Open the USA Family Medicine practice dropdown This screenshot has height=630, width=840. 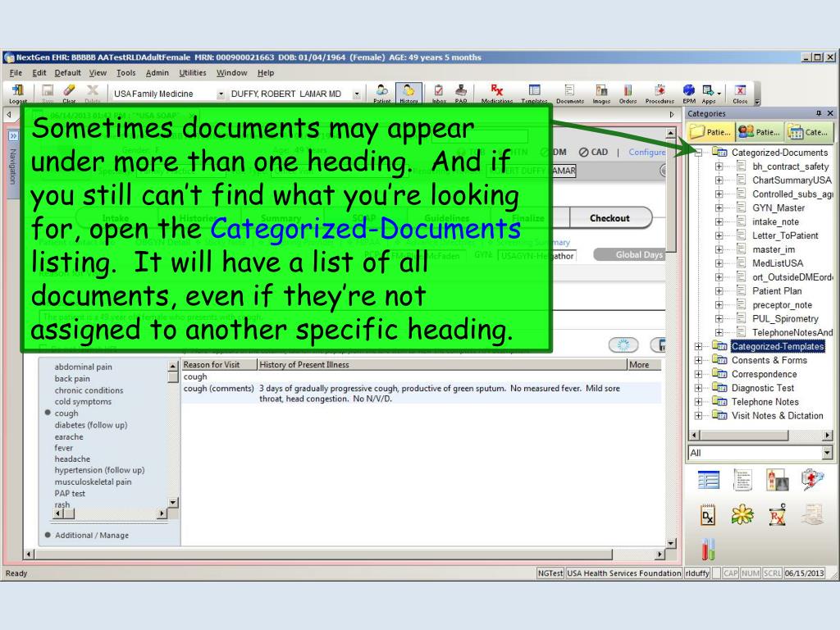(x=220, y=94)
